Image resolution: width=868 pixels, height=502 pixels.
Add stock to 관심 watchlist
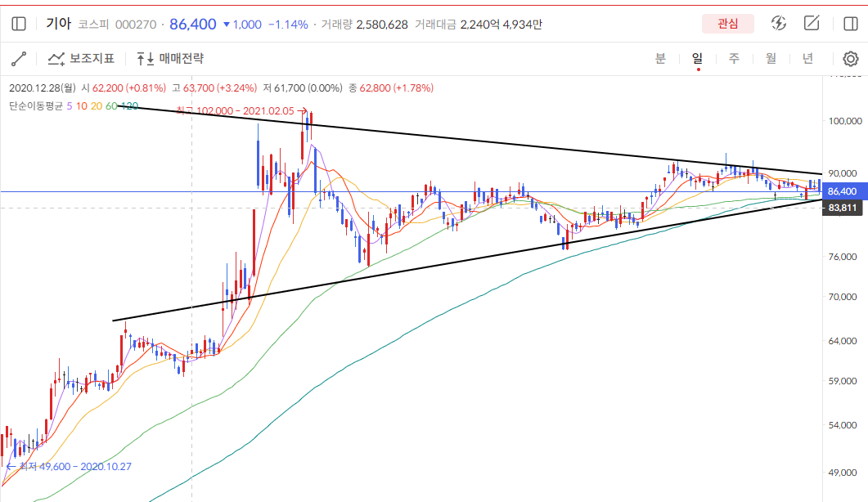[728, 23]
